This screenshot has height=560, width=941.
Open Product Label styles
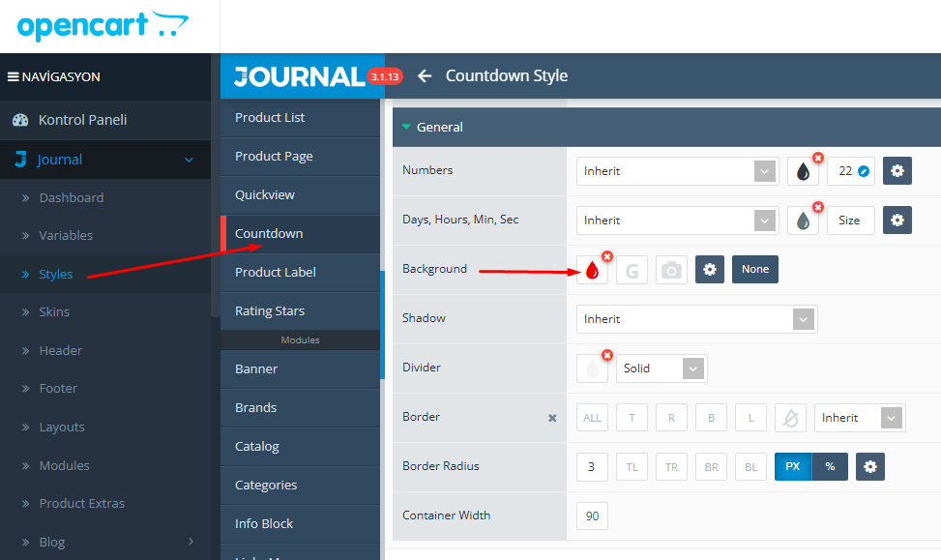[x=300, y=273]
